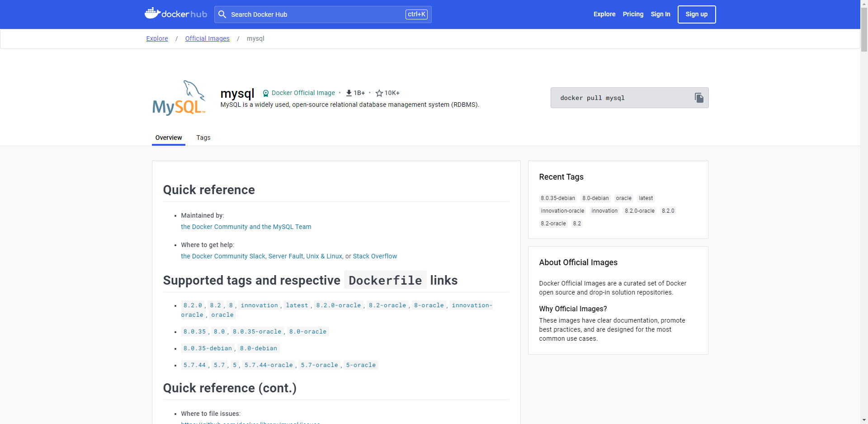Copy the docker pull mysql command
Screen dimensions: 868x424
point(699,98)
